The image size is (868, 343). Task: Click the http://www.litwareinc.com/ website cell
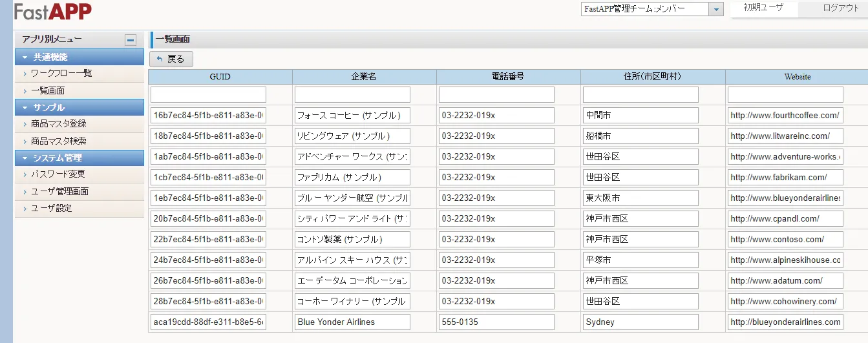point(785,136)
